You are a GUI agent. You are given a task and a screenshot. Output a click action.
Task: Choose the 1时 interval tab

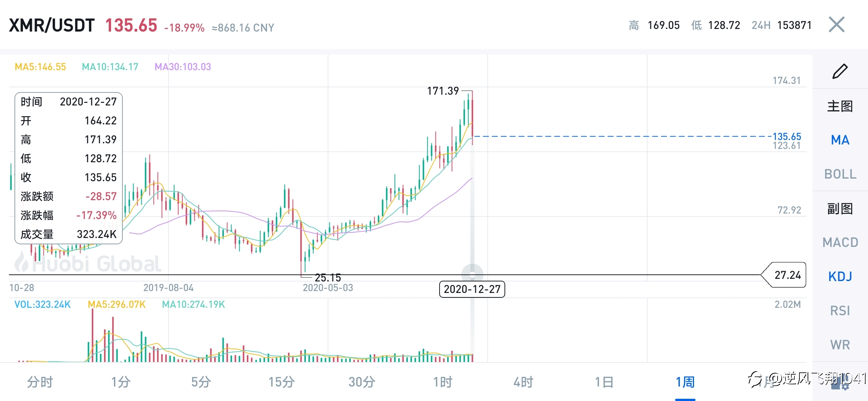(443, 382)
